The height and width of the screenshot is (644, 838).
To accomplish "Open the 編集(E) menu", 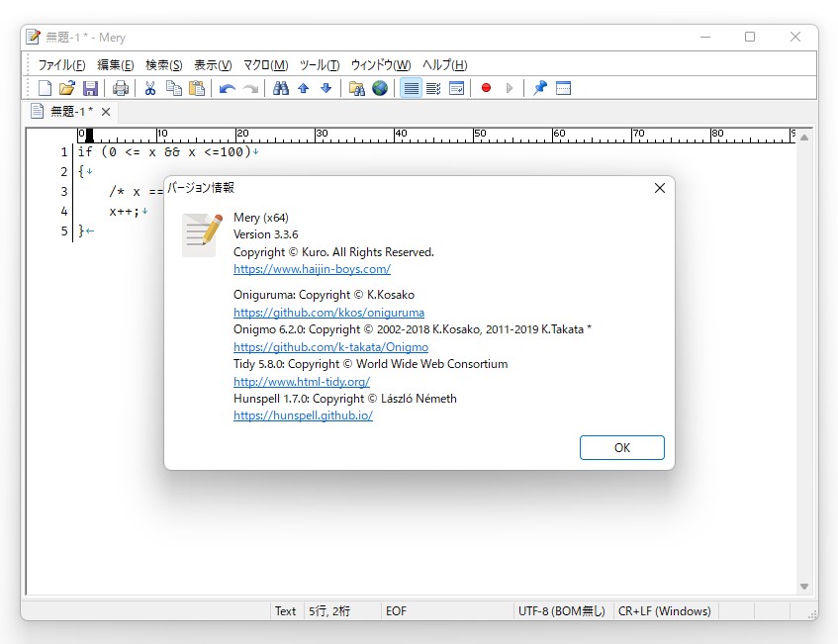I will [116, 64].
